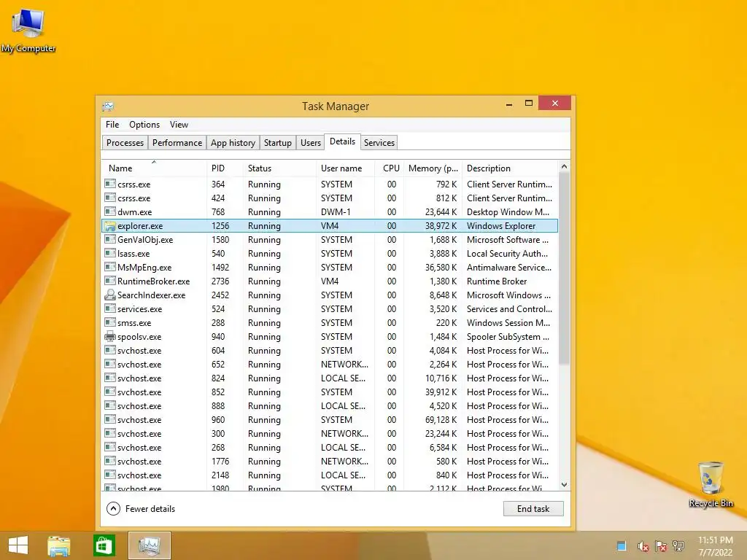Screen dimensions: 747x560
Task: Switch to the Processes tab
Action: coord(125,143)
